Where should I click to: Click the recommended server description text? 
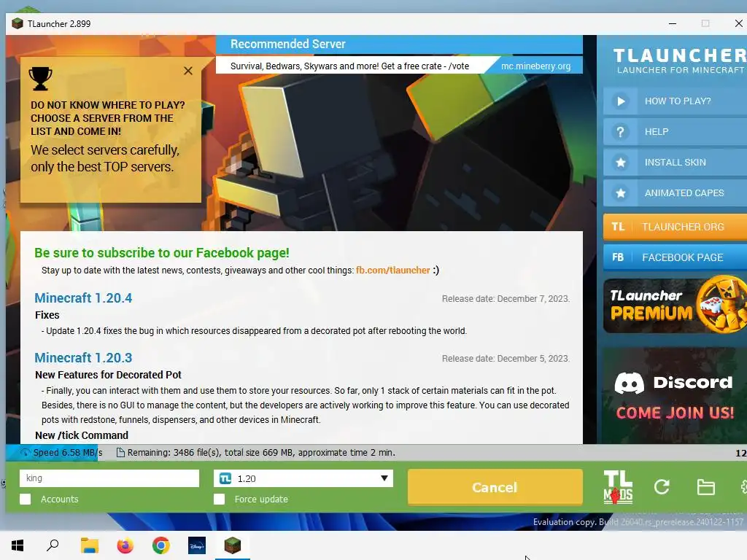(349, 66)
